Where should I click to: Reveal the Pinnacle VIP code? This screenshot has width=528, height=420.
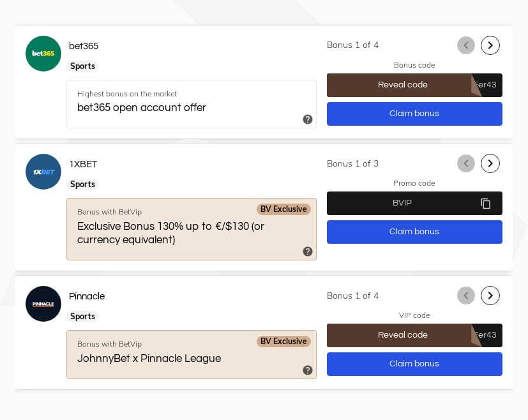click(x=403, y=335)
